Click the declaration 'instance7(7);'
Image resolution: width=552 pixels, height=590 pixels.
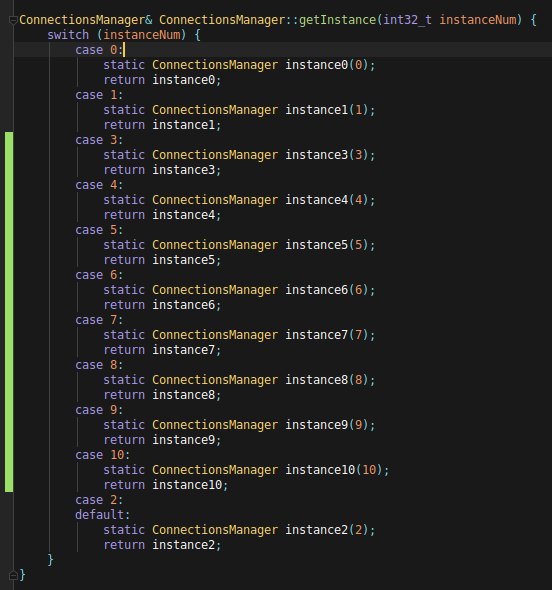click(x=330, y=335)
